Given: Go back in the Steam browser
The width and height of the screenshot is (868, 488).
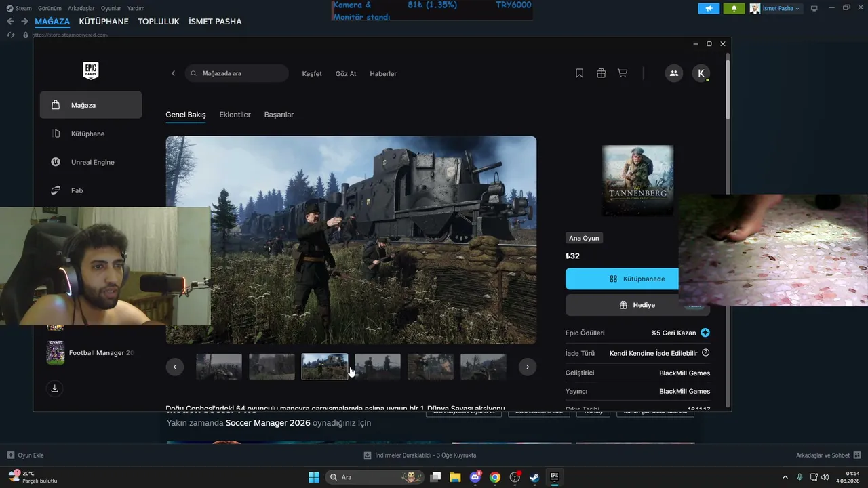Looking at the screenshot, I should coord(10,22).
